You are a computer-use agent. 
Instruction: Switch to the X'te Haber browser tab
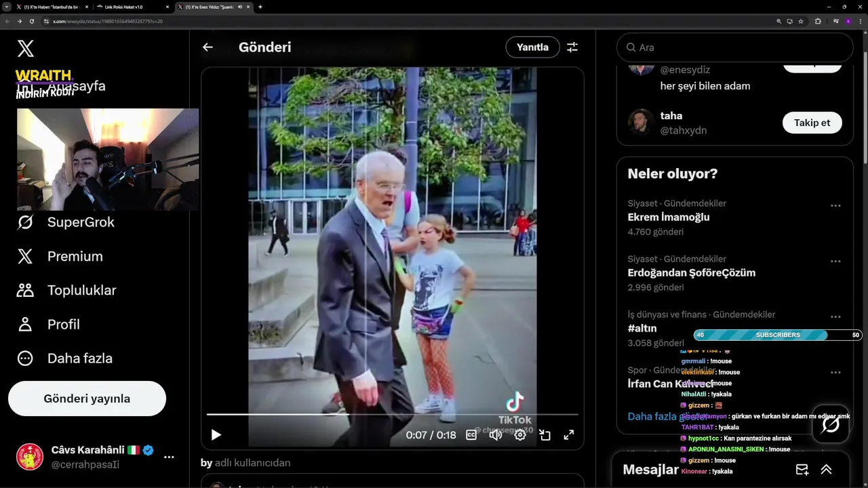click(x=51, y=7)
